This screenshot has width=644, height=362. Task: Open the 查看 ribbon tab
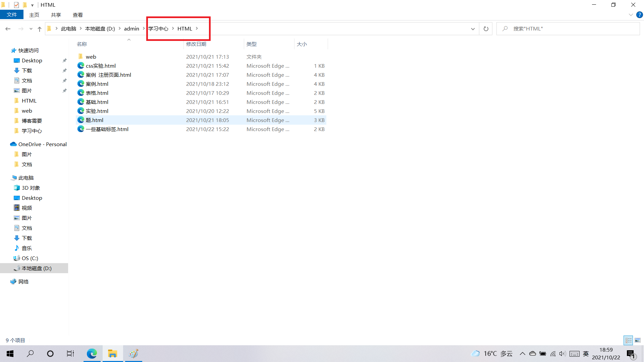pos(77,15)
